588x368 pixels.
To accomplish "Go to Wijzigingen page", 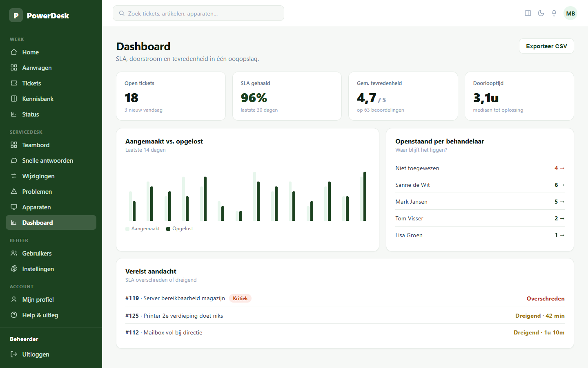I will tap(51, 176).
